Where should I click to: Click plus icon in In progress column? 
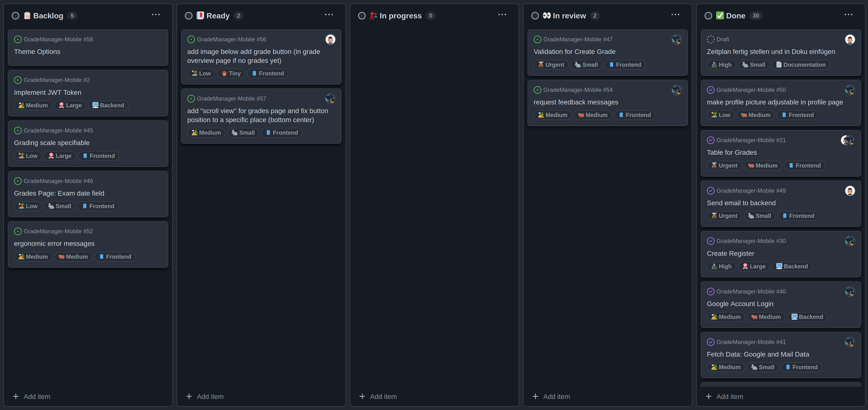362,396
